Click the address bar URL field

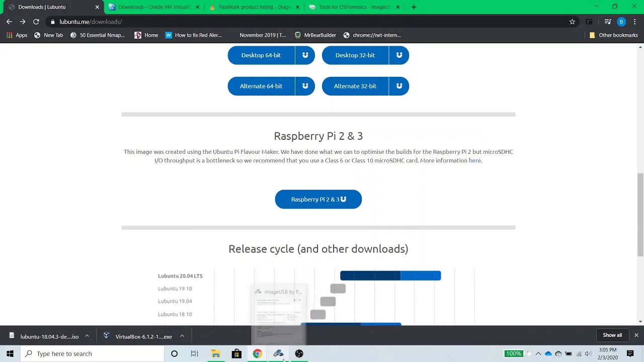(312, 22)
